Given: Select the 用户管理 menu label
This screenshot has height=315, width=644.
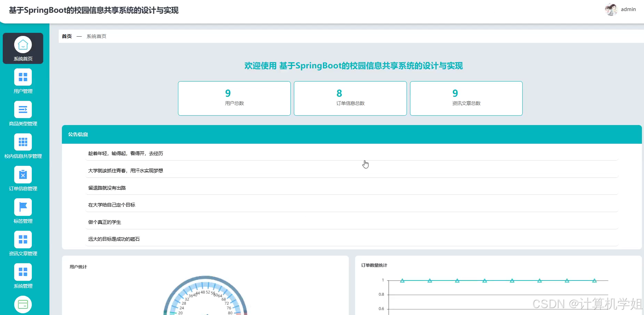Looking at the screenshot, I should coord(23,91).
